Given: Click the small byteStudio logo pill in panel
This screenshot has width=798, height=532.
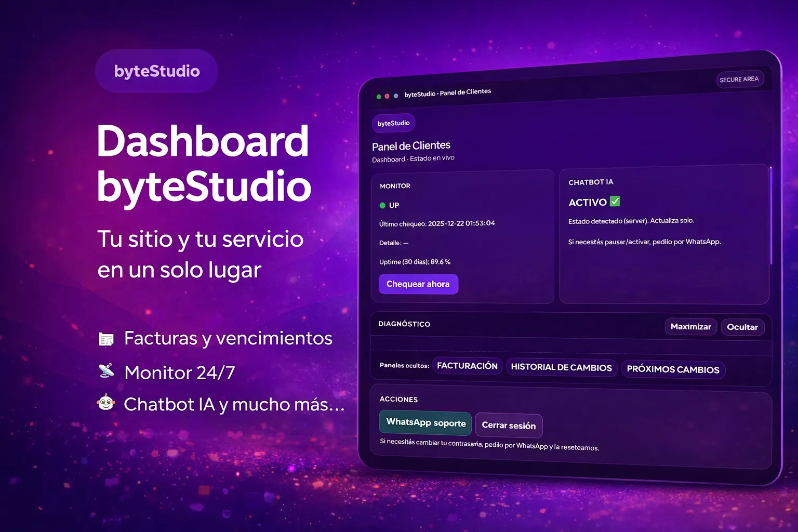Looking at the screenshot, I should (393, 123).
